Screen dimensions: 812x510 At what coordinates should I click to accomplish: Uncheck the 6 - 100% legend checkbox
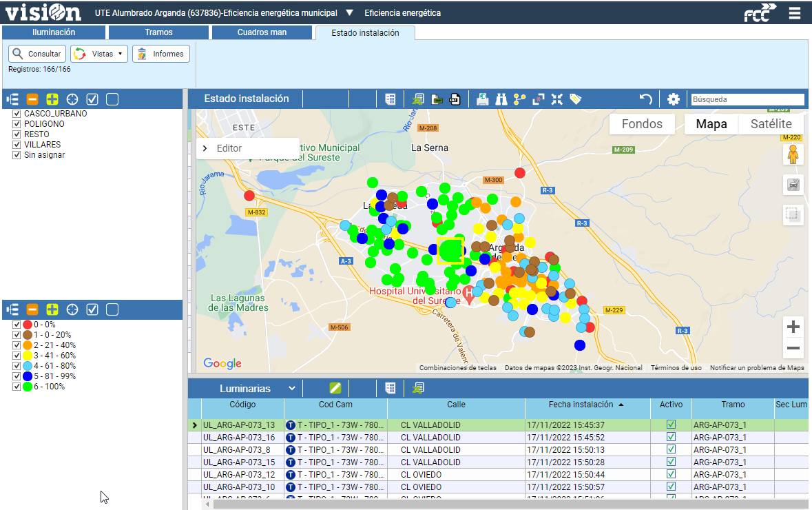point(17,387)
